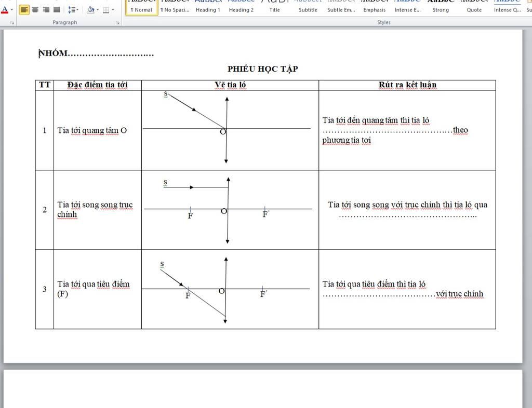This screenshot has width=532, height=408.
Task: Select the row 2 parallel ray diagram
Action: coord(228,210)
